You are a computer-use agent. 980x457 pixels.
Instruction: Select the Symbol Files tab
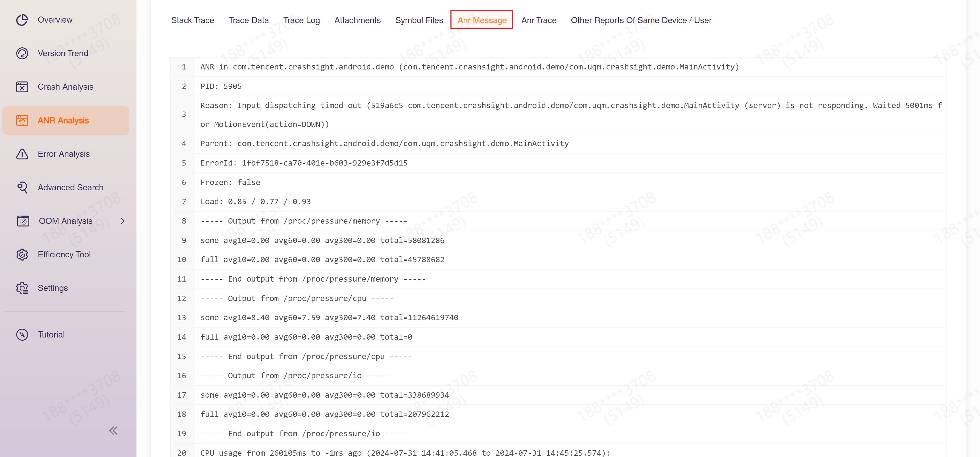(x=419, y=20)
